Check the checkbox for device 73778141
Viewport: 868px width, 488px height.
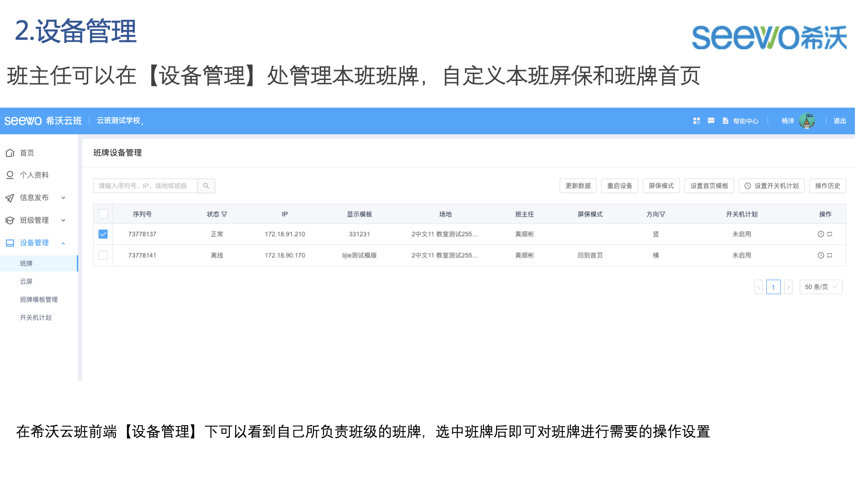click(103, 255)
